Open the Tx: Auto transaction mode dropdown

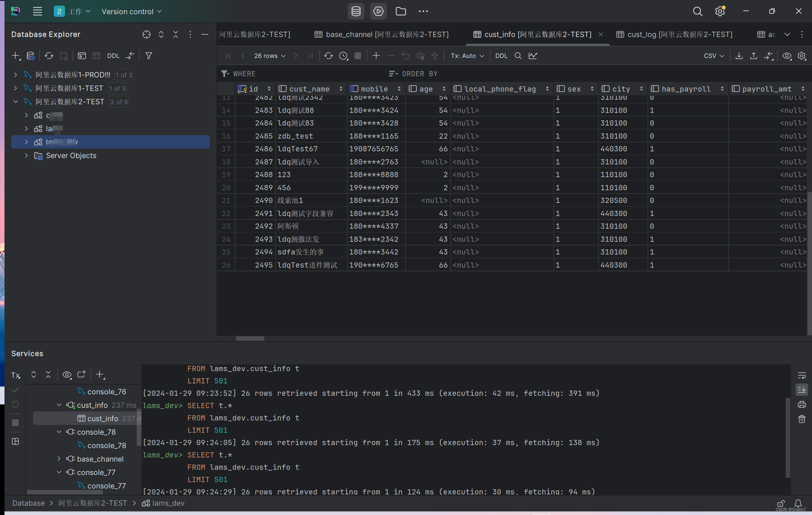[x=467, y=56]
